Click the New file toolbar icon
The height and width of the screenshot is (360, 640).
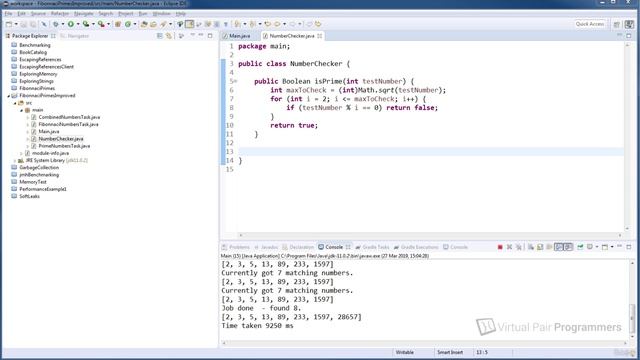9,24
